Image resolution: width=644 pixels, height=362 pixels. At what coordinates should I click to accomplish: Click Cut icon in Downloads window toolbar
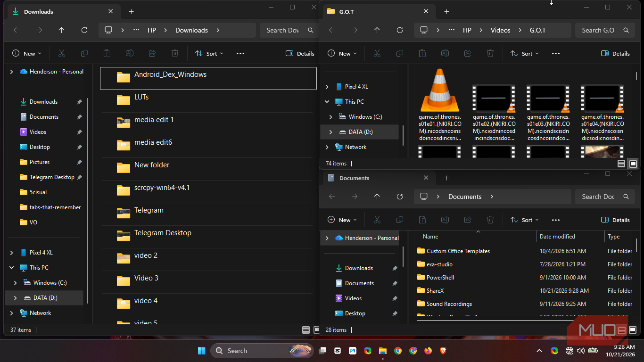tap(62, 54)
